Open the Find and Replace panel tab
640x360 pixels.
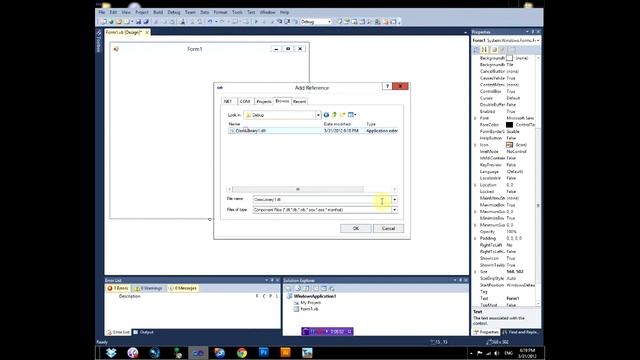(x=521, y=332)
